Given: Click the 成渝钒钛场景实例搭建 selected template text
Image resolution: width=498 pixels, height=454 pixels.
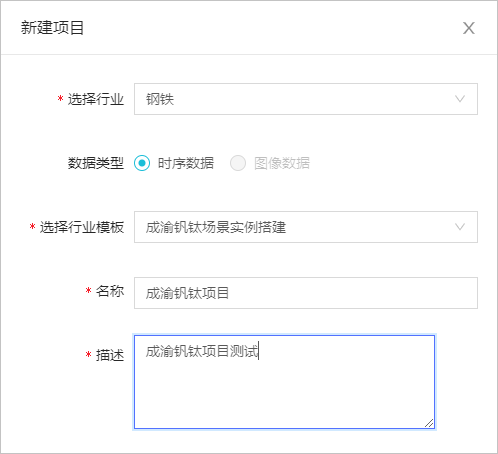Looking at the screenshot, I should [x=216, y=227].
